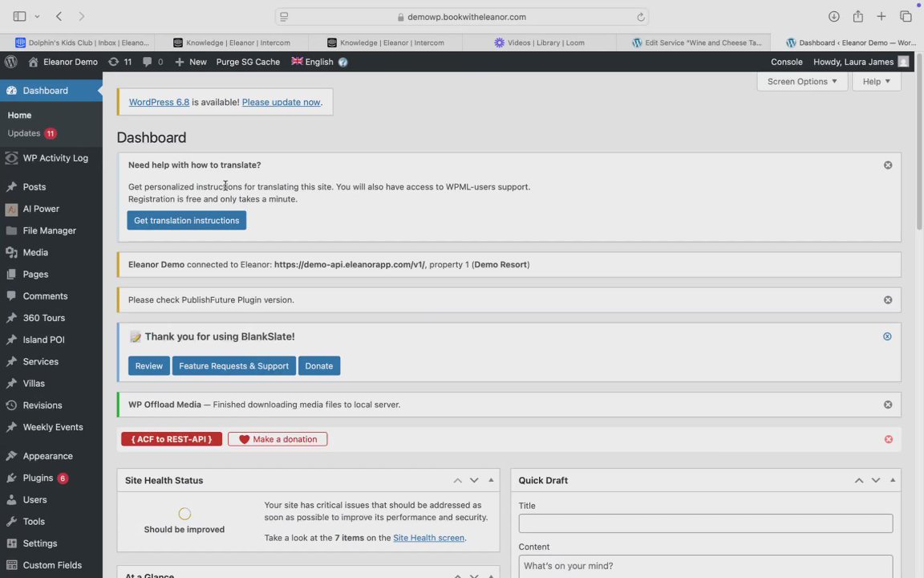Open the New content plus menu
The width and height of the screenshot is (924, 578).
190,62
